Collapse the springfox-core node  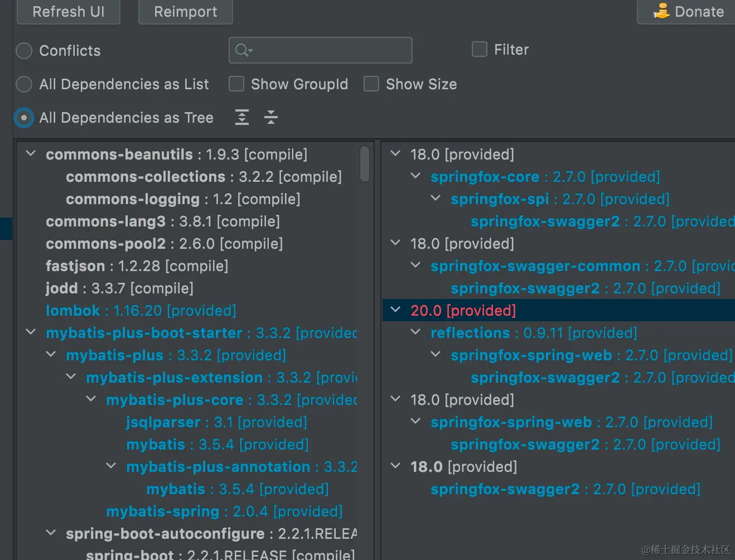[415, 176]
